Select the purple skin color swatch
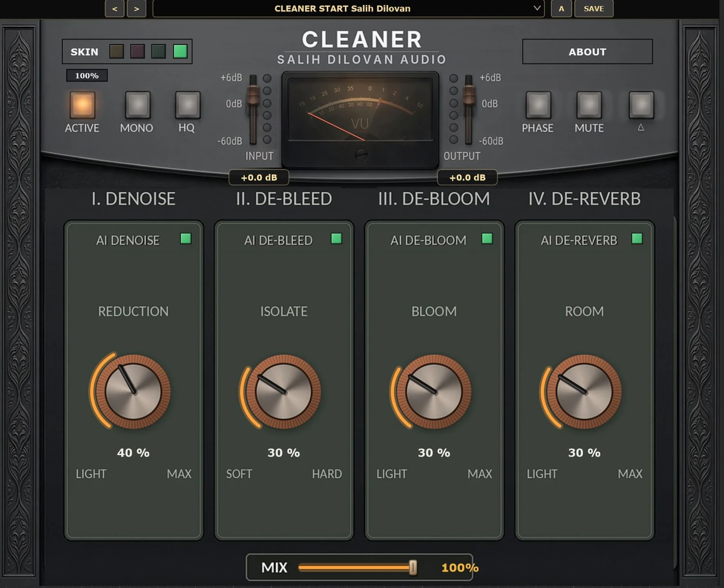This screenshot has height=588, width=724. click(x=137, y=51)
